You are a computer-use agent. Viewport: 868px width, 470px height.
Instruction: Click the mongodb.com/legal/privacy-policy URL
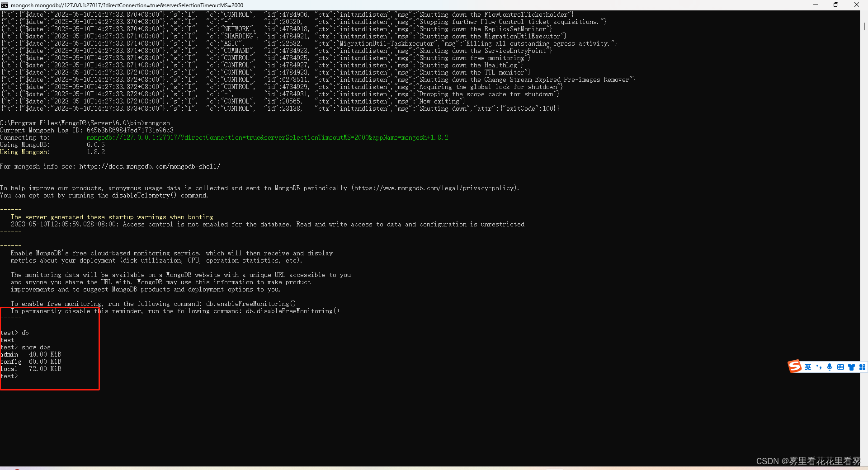[434, 188]
